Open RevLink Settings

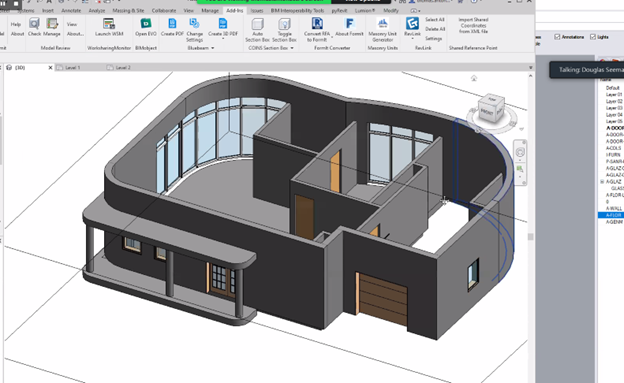pyautogui.click(x=433, y=39)
